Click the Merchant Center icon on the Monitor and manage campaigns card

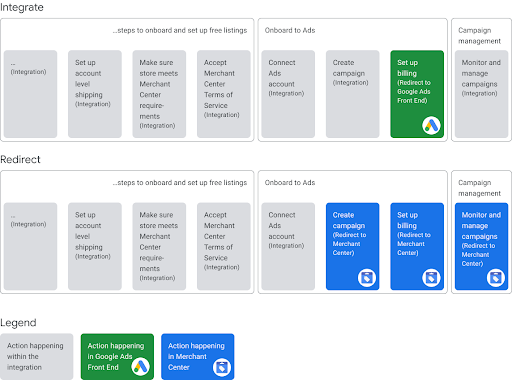pyautogui.click(x=496, y=278)
